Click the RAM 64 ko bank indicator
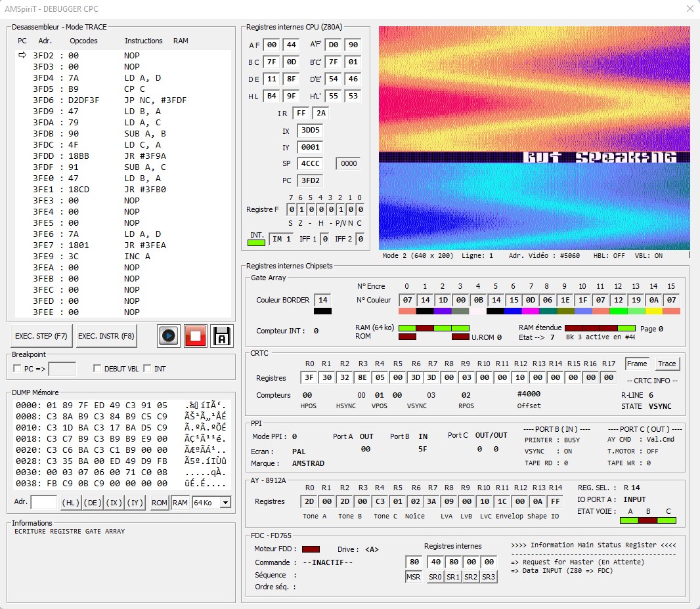The image size is (700, 609). pos(433,328)
